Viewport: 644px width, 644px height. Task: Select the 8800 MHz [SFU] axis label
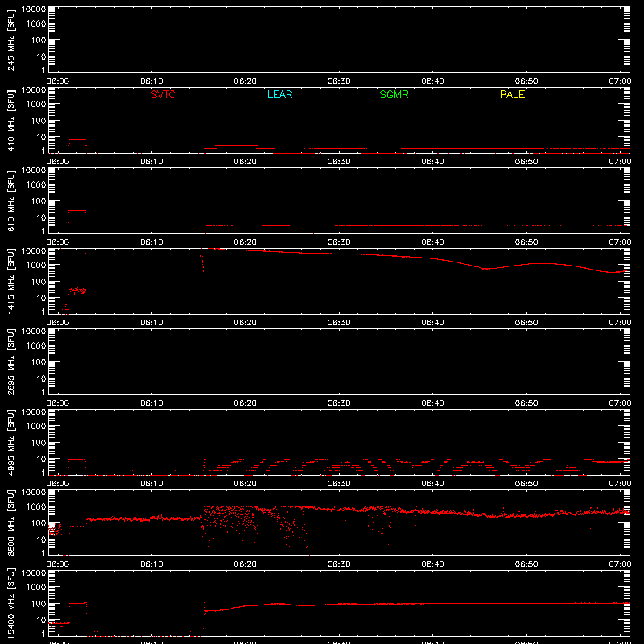pos(11,522)
